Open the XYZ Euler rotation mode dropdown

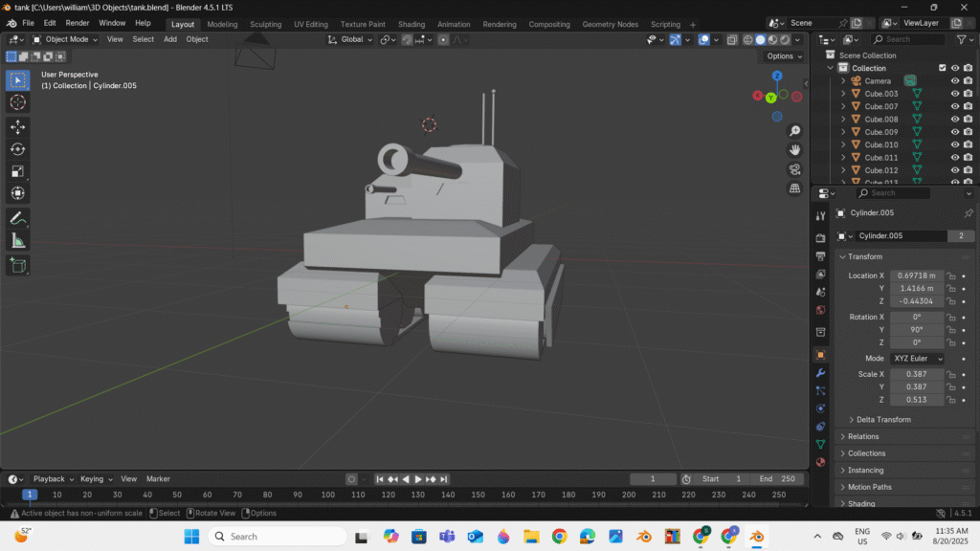click(x=917, y=359)
